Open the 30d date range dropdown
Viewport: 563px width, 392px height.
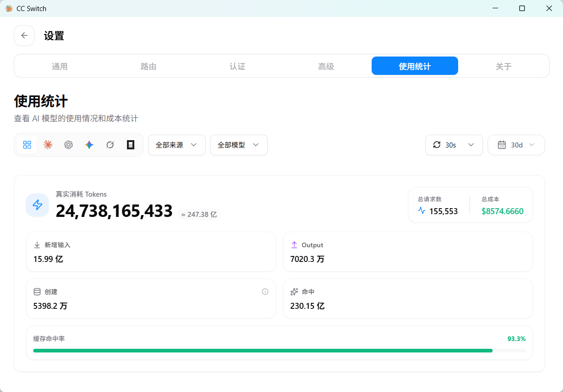pyautogui.click(x=516, y=145)
